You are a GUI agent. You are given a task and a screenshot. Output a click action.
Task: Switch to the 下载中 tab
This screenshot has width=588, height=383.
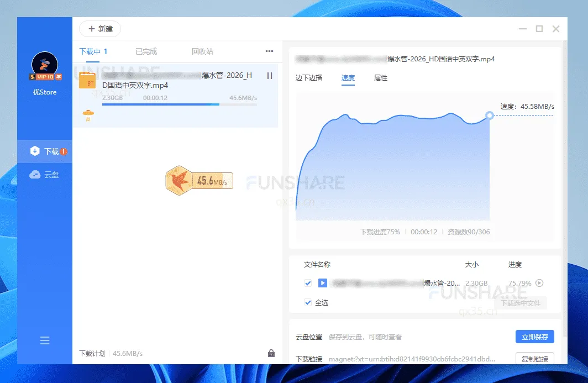(x=93, y=51)
